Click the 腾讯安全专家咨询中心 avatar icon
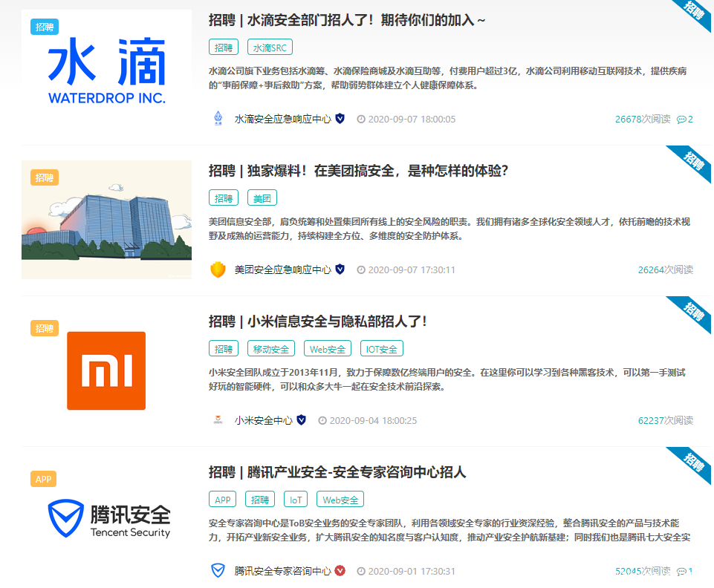This screenshot has width=714, height=588. 218,571
